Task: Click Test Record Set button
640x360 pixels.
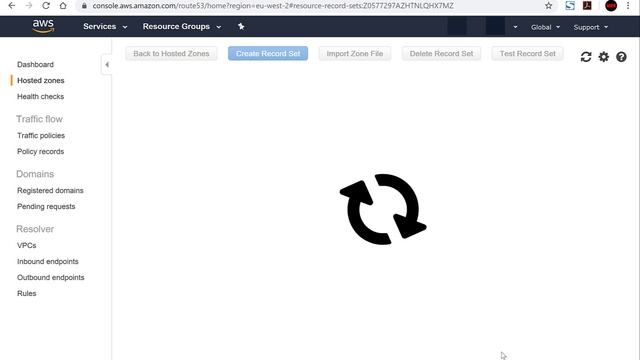Action: [x=527, y=53]
